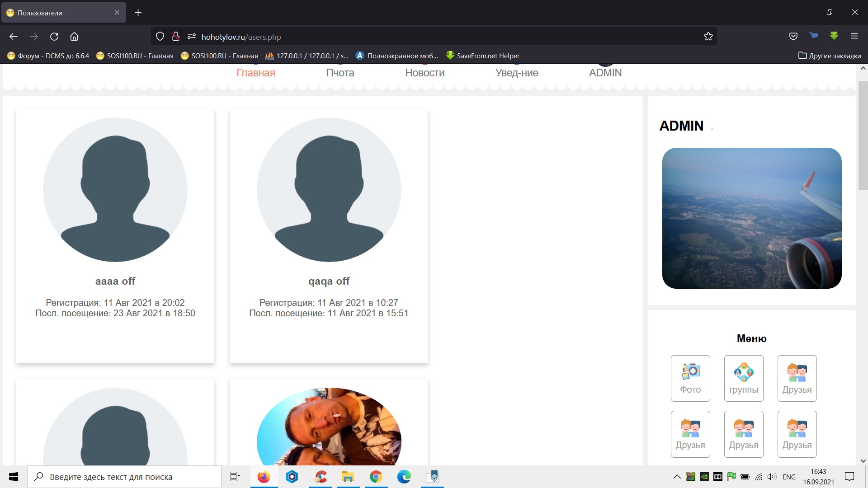This screenshot has width=868, height=488.
Task: Open a new browser tab
Action: pyautogui.click(x=138, y=13)
